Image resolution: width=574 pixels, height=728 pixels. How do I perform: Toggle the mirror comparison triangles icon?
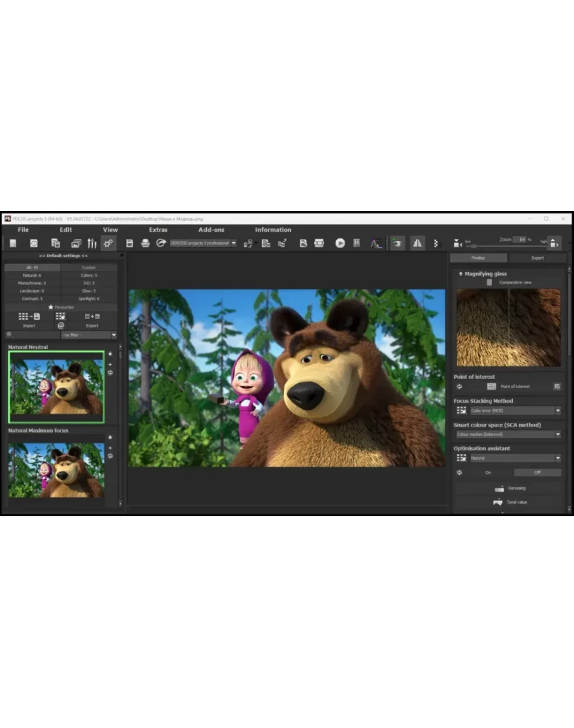point(418,243)
